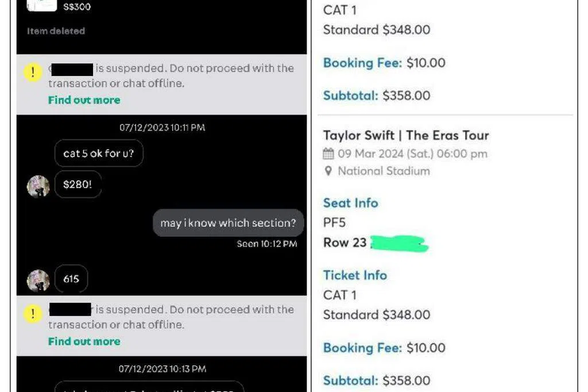Open the item thumbnail beside S$300

point(42,5)
